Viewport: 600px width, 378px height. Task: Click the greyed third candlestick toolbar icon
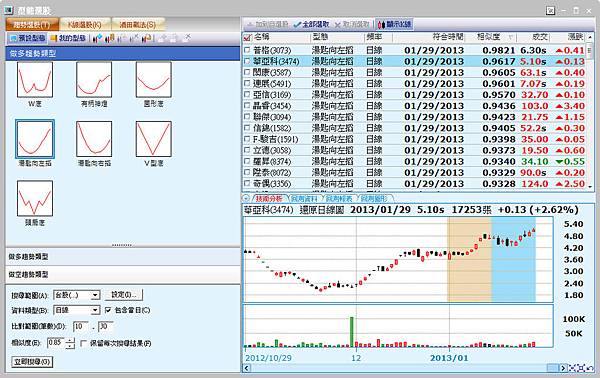(x=122, y=38)
